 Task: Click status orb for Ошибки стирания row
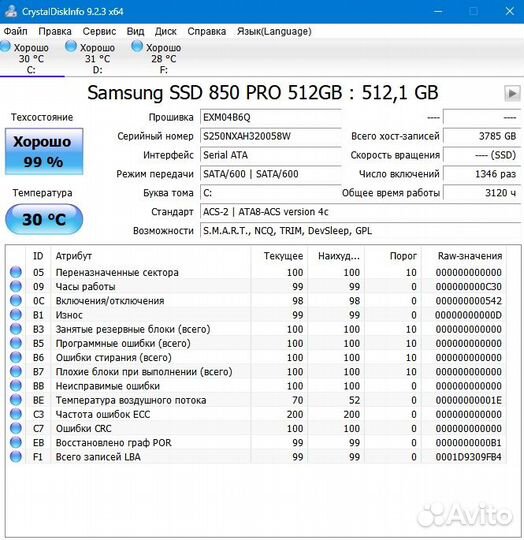15,357
